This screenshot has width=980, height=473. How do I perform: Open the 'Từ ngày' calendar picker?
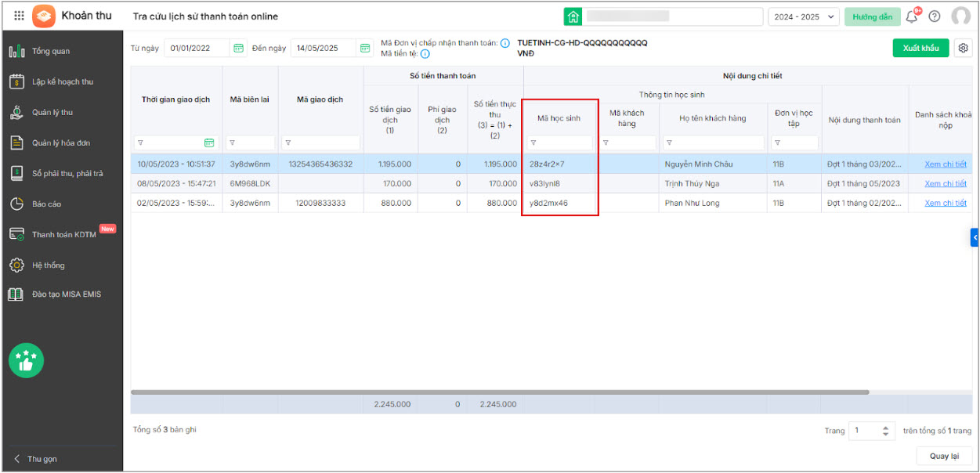point(239,49)
